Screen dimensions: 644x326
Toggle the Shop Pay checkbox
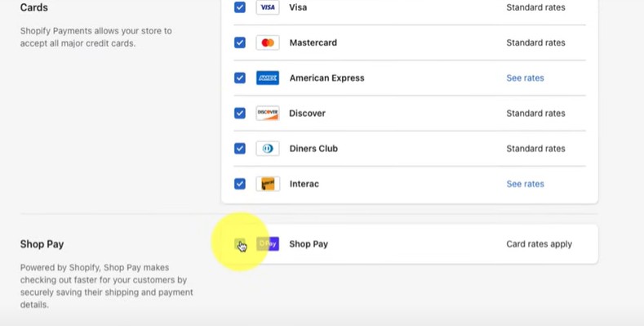(240, 243)
